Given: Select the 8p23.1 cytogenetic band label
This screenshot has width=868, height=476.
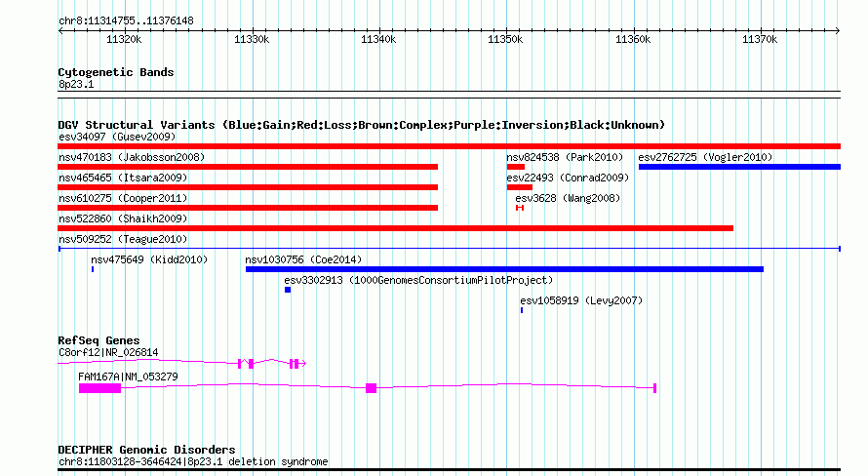Looking at the screenshot, I should pos(76,84).
